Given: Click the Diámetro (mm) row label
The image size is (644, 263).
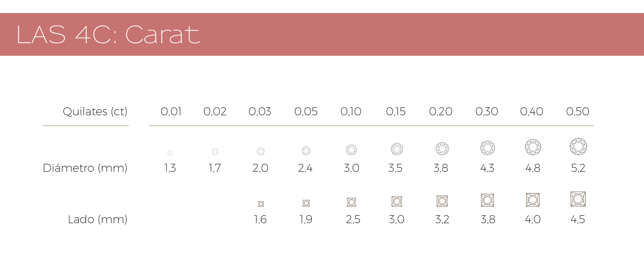Looking at the screenshot, I should pyautogui.click(x=85, y=168).
